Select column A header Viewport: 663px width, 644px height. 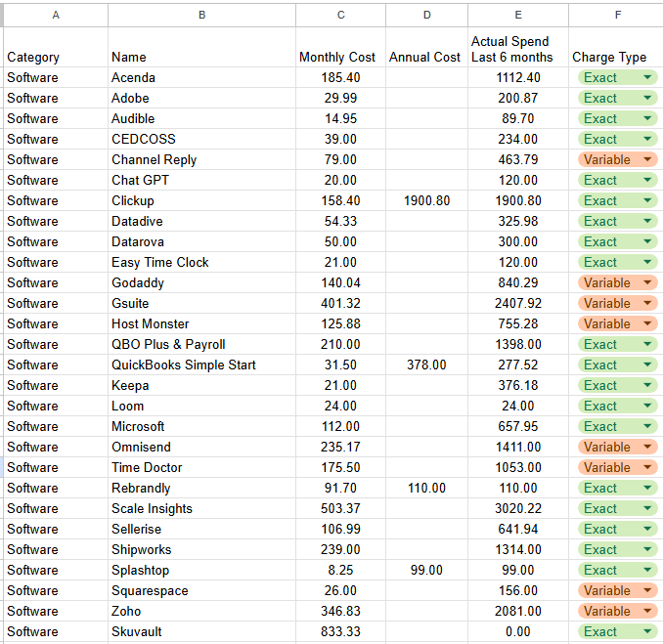[56, 16]
